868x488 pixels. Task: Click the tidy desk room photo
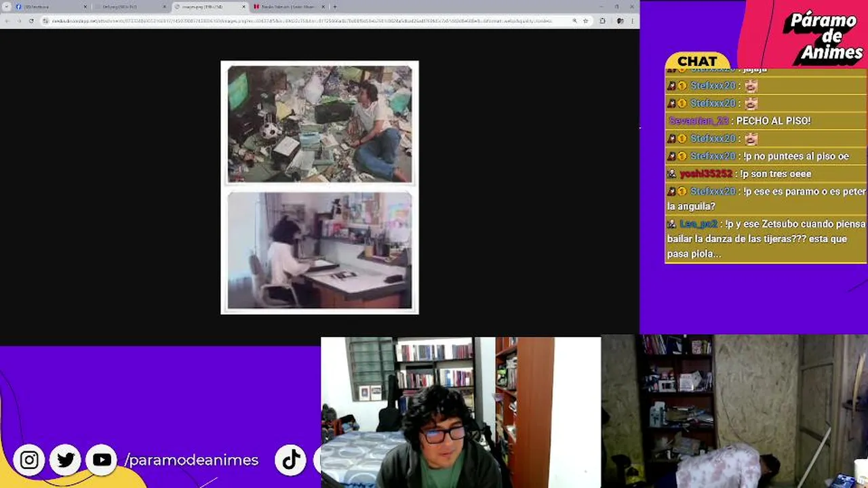(x=319, y=250)
